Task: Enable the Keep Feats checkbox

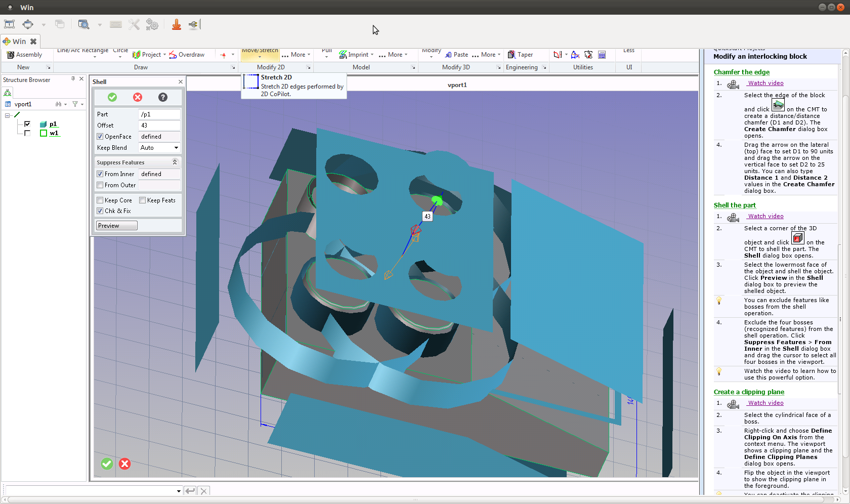Action: 143,200
